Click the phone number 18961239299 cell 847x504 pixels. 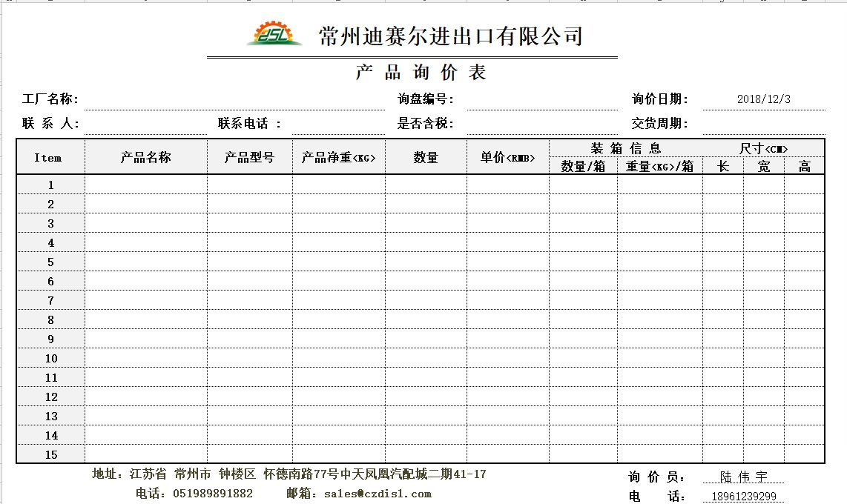744,497
